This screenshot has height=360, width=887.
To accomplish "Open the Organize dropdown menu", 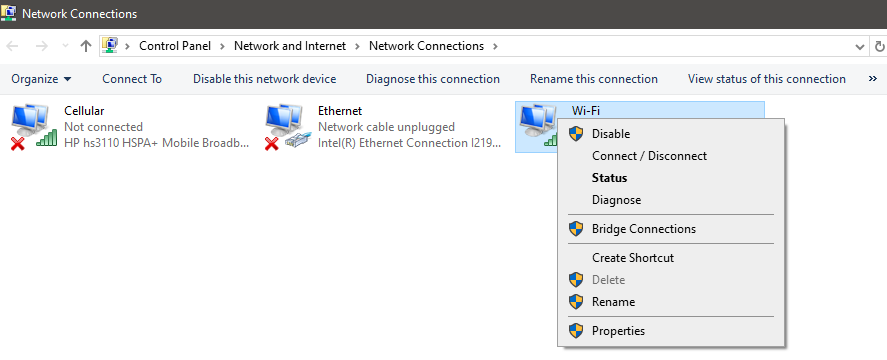I will click(41, 79).
